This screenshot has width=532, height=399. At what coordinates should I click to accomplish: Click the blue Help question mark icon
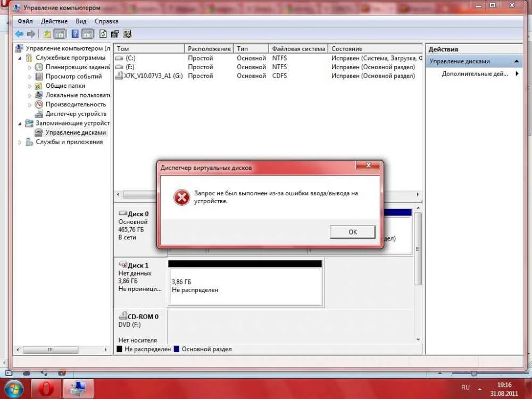(75, 34)
